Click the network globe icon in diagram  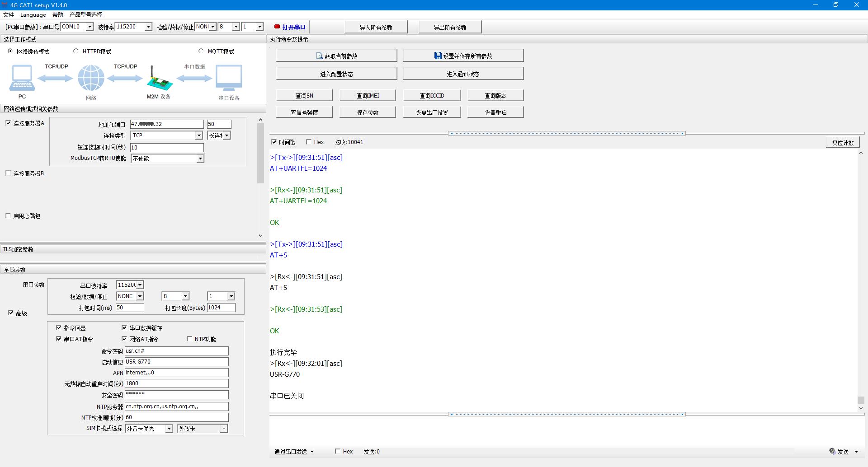91,78
